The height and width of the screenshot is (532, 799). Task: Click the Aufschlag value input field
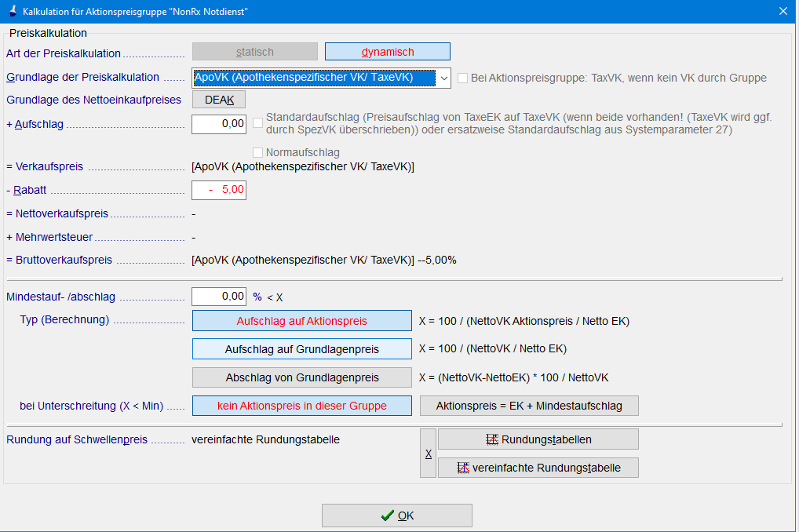[x=219, y=124]
